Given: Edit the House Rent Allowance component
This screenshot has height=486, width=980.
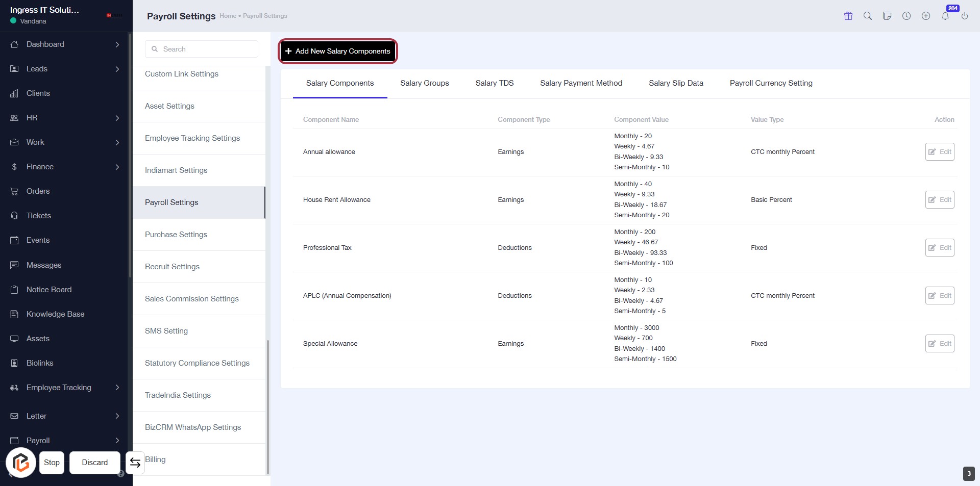Looking at the screenshot, I should tap(939, 200).
